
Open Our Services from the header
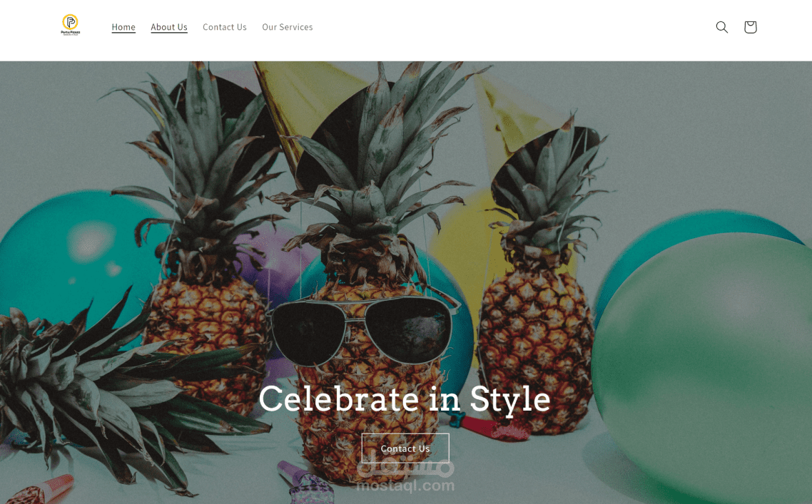288,27
